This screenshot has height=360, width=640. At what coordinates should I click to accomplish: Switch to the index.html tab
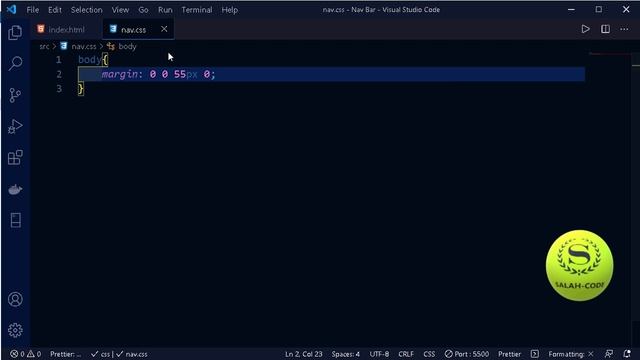(66, 29)
